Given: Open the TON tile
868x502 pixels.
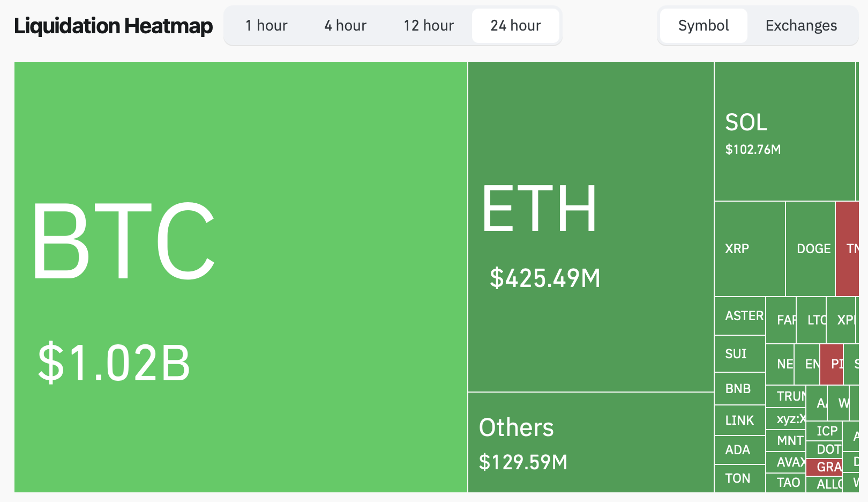Looking at the screenshot, I should (x=740, y=478).
